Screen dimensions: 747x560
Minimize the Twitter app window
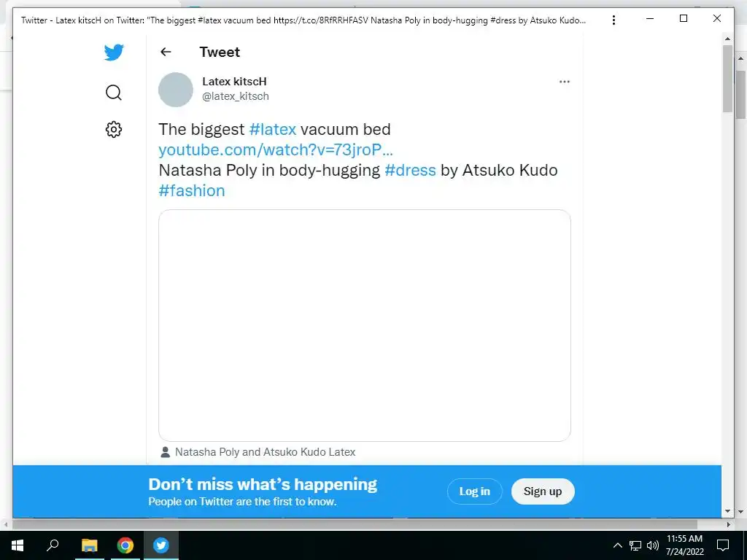tap(650, 18)
